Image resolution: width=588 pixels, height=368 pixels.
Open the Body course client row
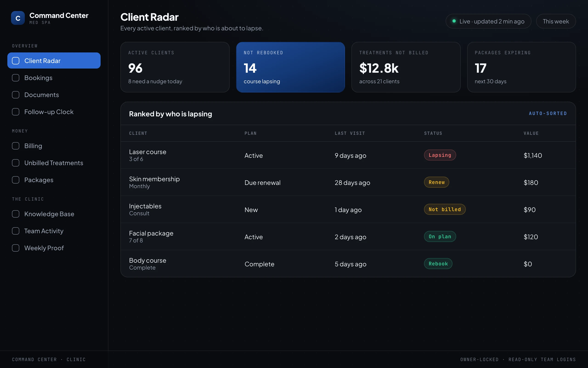pyautogui.click(x=348, y=264)
